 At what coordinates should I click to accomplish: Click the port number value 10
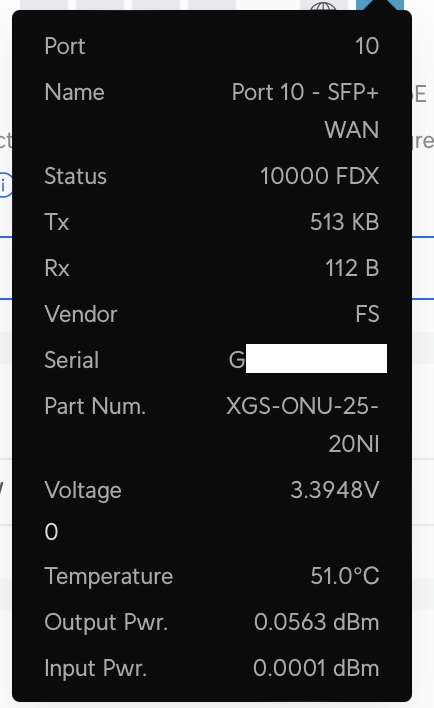367,46
